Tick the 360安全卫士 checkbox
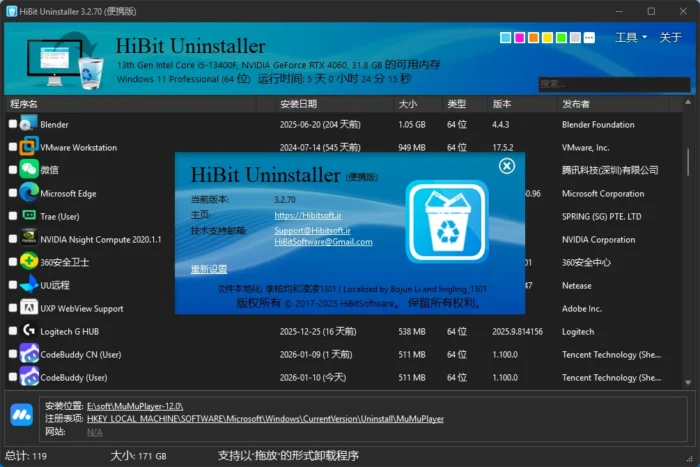The image size is (700, 467). click(x=13, y=262)
